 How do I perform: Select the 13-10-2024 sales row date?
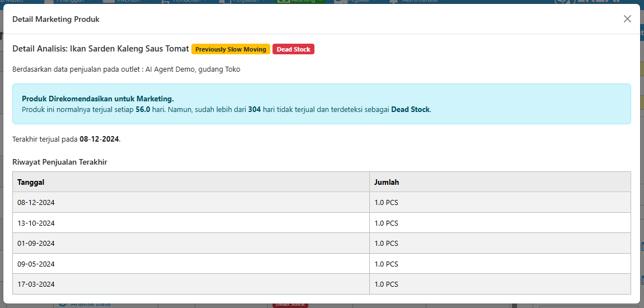pyautogui.click(x=36, y=223)
